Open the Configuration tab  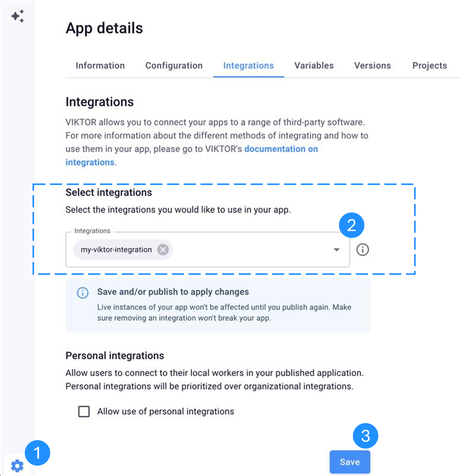point(174,66)
